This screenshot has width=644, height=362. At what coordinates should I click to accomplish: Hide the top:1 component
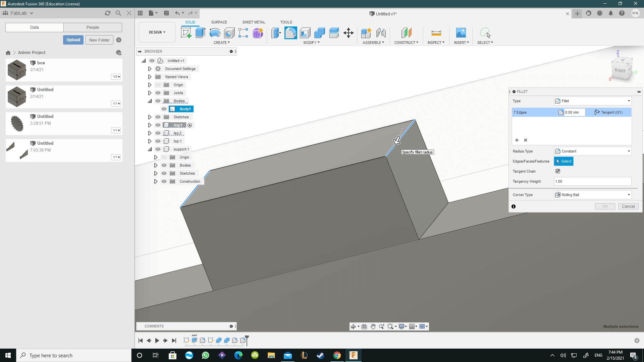point(158,141)
